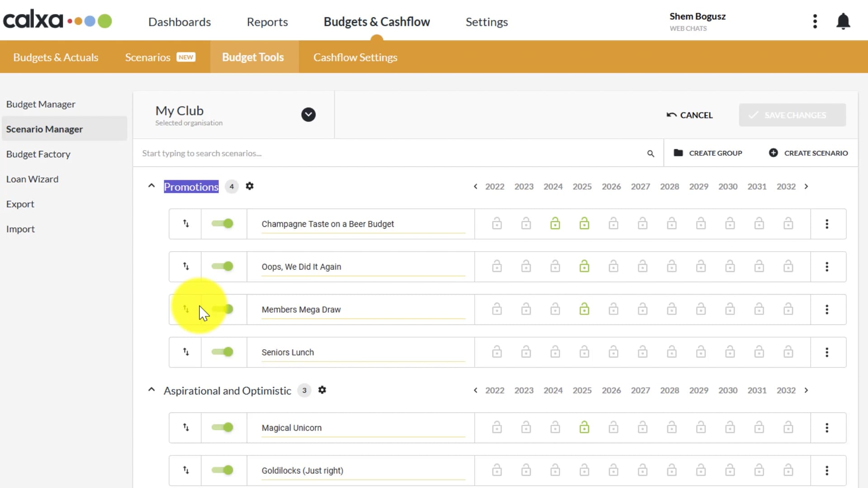
Task: Open the more options menu for Oops, We Did It Again
Action: tap(827, 267)
